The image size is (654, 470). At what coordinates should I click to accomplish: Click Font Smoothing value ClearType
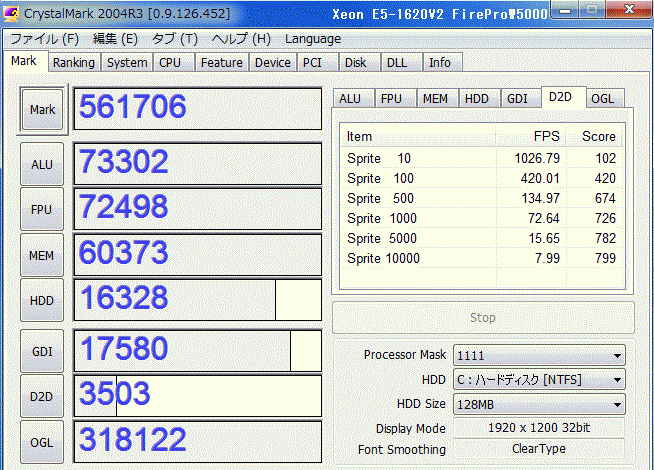(x=539, y=449)
